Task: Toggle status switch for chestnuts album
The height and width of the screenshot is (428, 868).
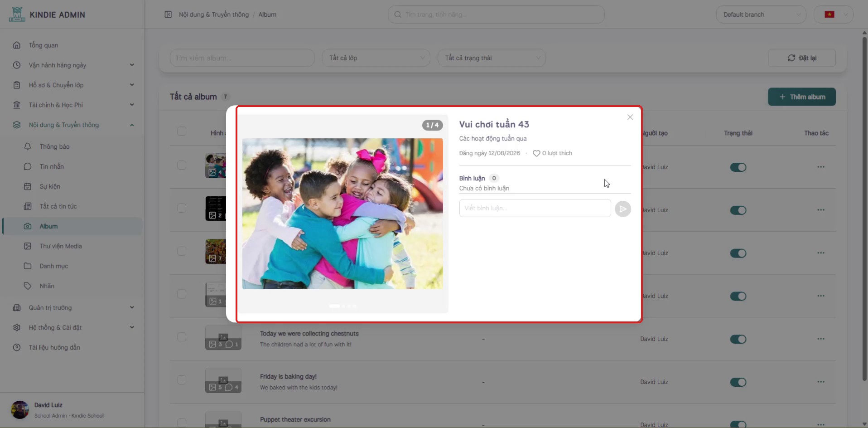Action: point(738,339)
